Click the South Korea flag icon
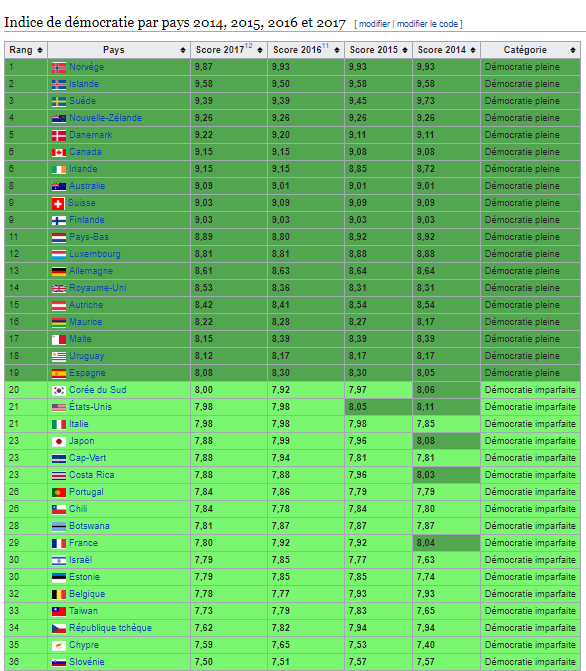Screen dimensions: 586x671 (x=59, y=391)
